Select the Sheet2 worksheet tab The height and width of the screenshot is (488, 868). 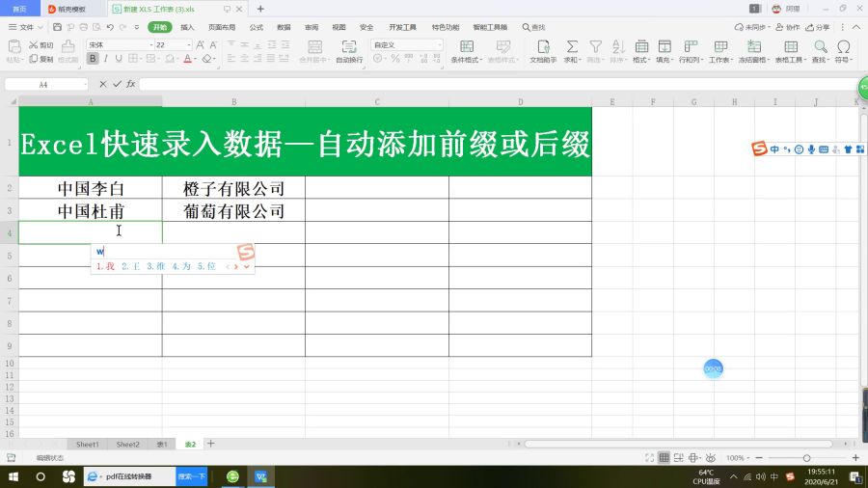click(127, 445)
